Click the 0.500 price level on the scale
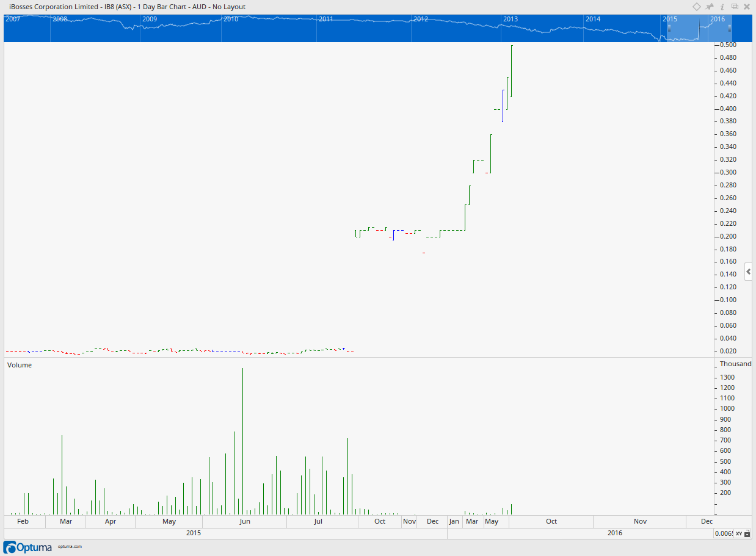The image size is (756, 556). [x=727, y=45]
